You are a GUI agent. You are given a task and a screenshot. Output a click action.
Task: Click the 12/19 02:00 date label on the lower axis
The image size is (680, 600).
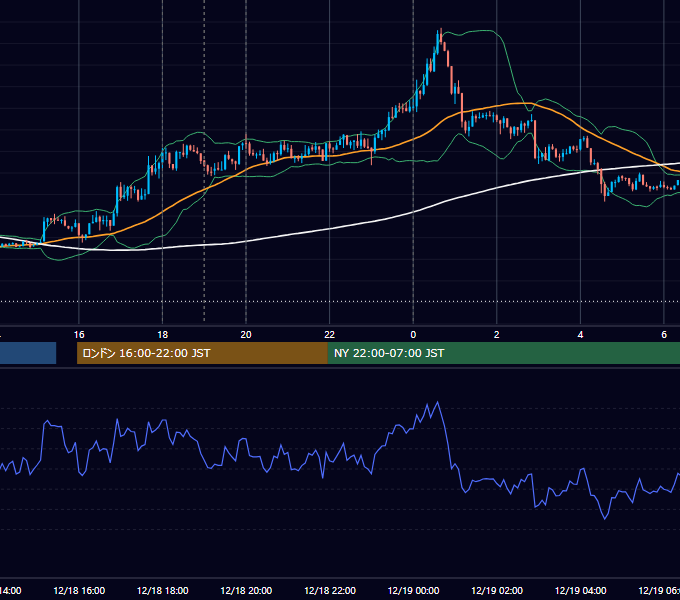[497, 591]
